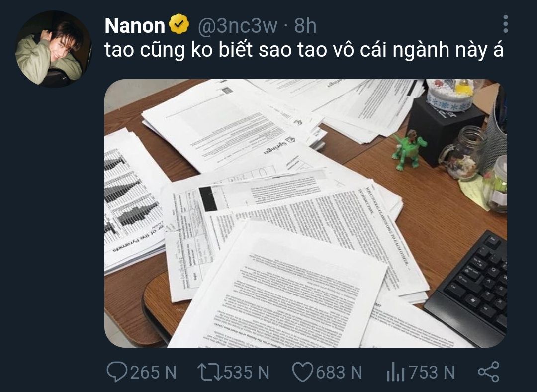Click the gold verified badge

tap(179, 24)
